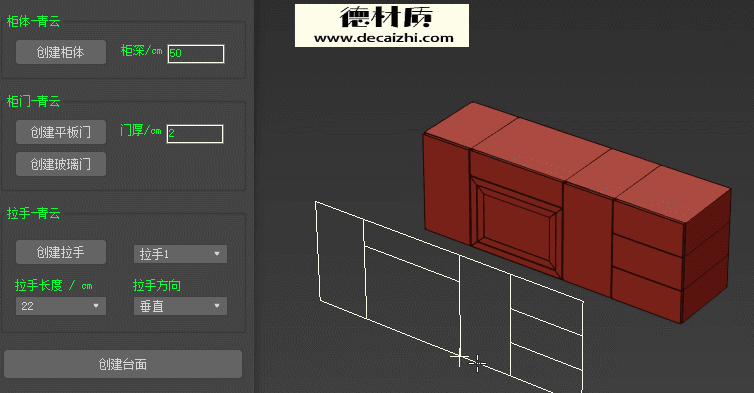Select the top face of red cabinet
The height and width of the screenshot is (393, 754).
(577, 159)
